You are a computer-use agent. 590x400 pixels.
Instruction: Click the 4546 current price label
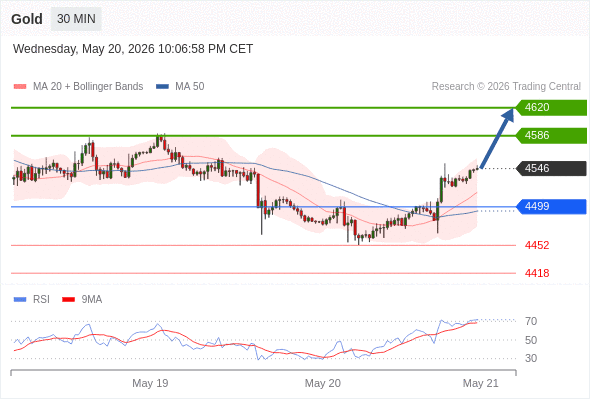click(551, 168)
